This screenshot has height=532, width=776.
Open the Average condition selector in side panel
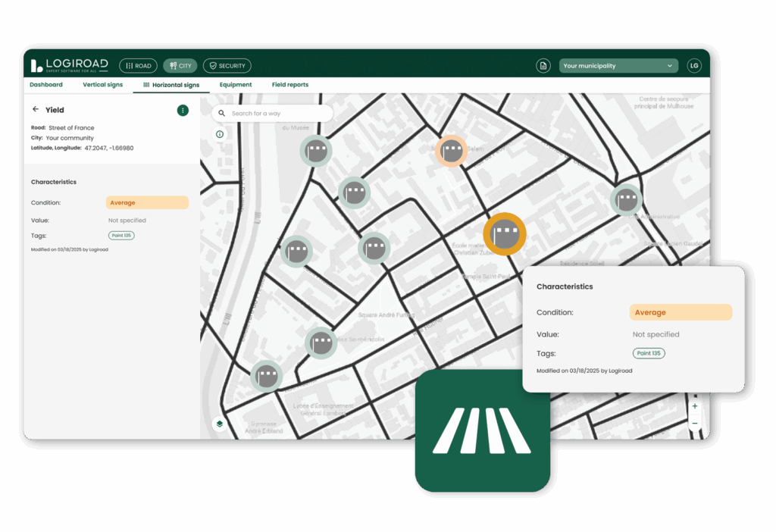[147, 202]
